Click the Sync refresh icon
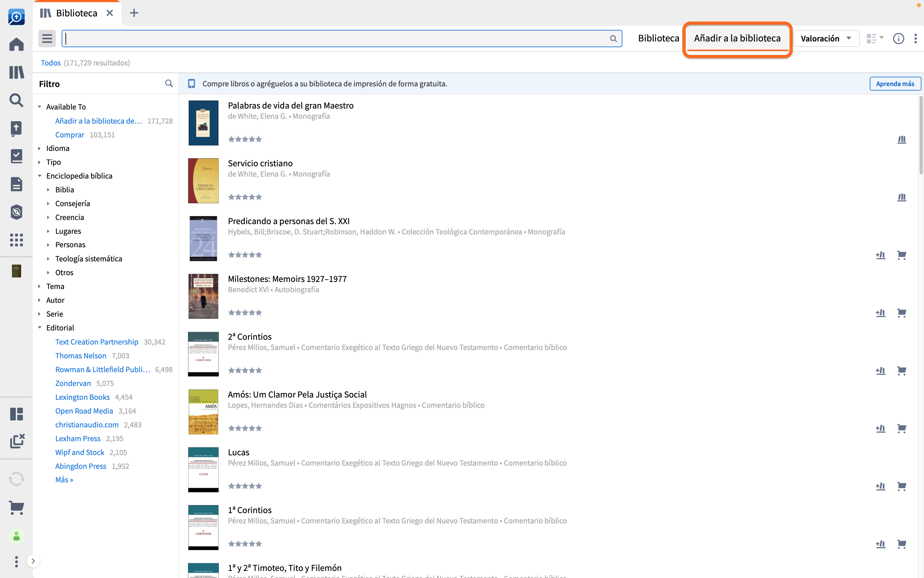This screenshot has height=578, width=924. tap(16, 479)
